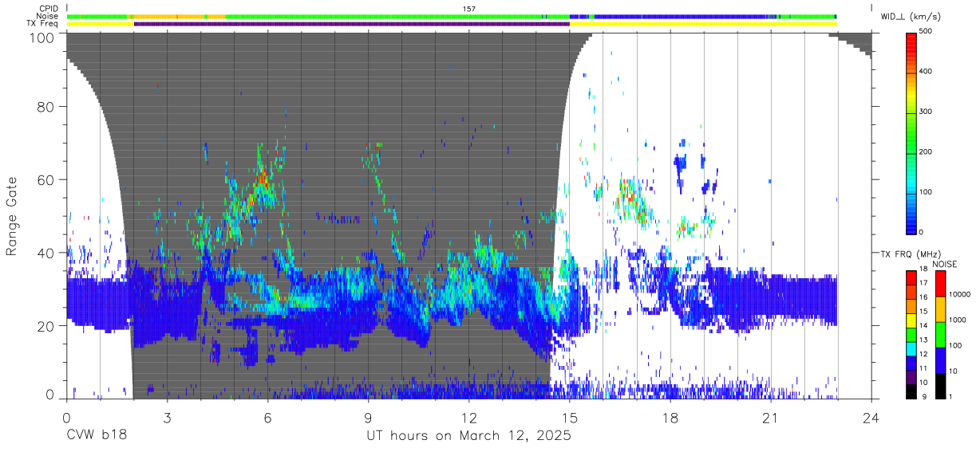The width and height of the screenshot is (980, 452).
Task: Click the spectral width colorbar
Action: pyautogui.click(x=911, y=132)
